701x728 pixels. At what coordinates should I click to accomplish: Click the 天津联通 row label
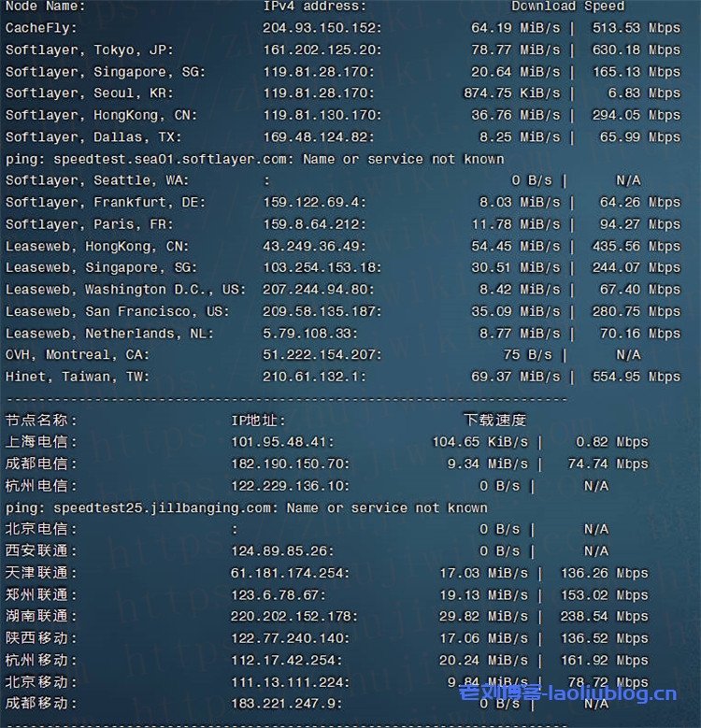click(x=41, y=574)
